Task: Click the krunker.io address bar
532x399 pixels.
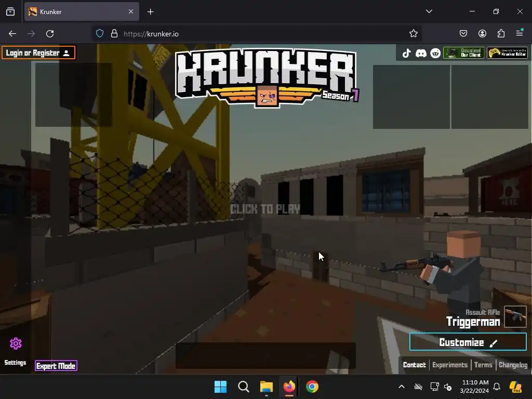Action: (258, 34)
